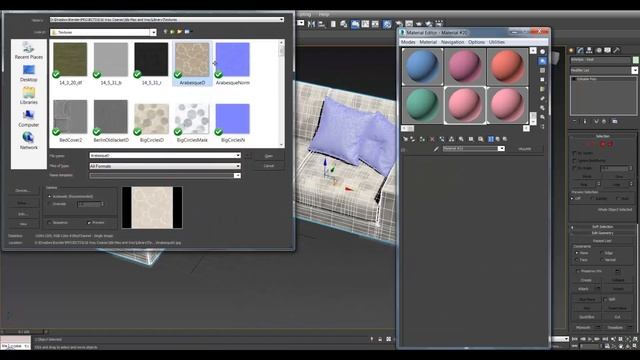Click the Sample UV Tiling icon
This screenshot has height=360, width=640.
click(542, 80)
